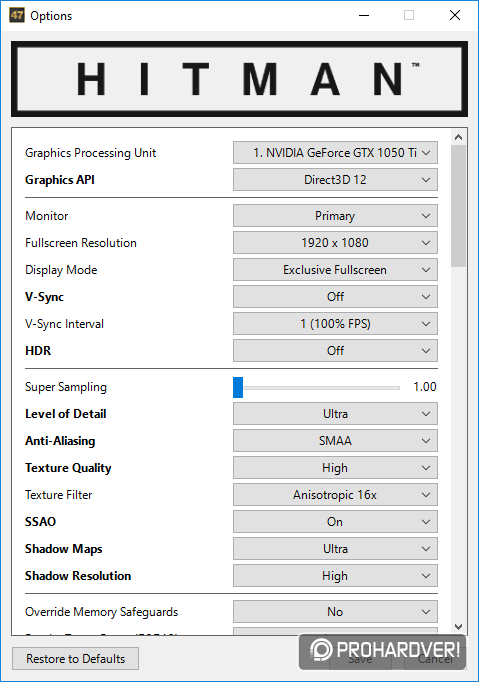Click the vertical scrollbar thumb
The image size is (479, 682).
(458, 206)
